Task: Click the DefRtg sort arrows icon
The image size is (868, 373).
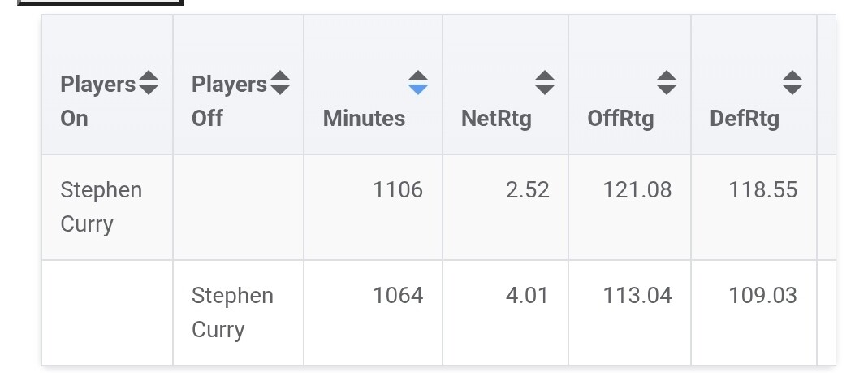Action: tap(792, 83)
